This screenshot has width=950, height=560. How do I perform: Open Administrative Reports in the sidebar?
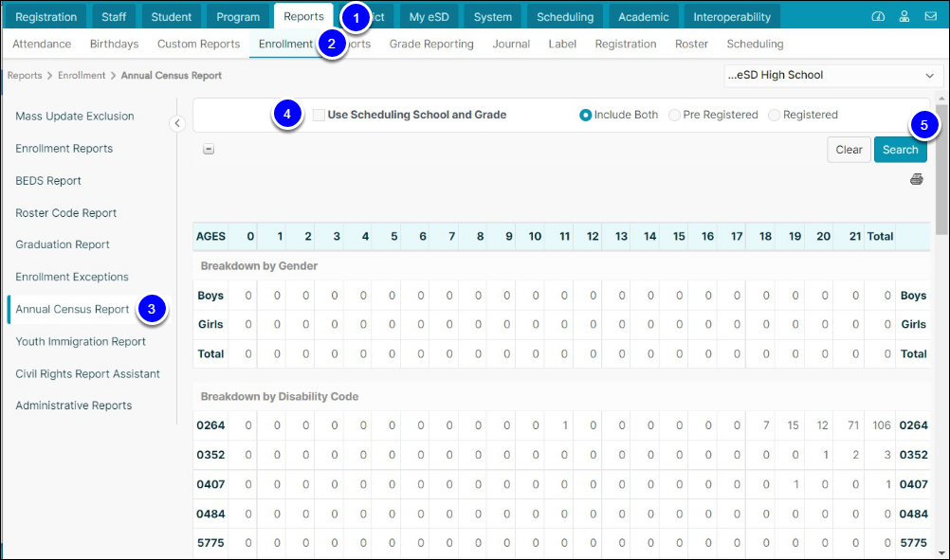tap(74, 406)
